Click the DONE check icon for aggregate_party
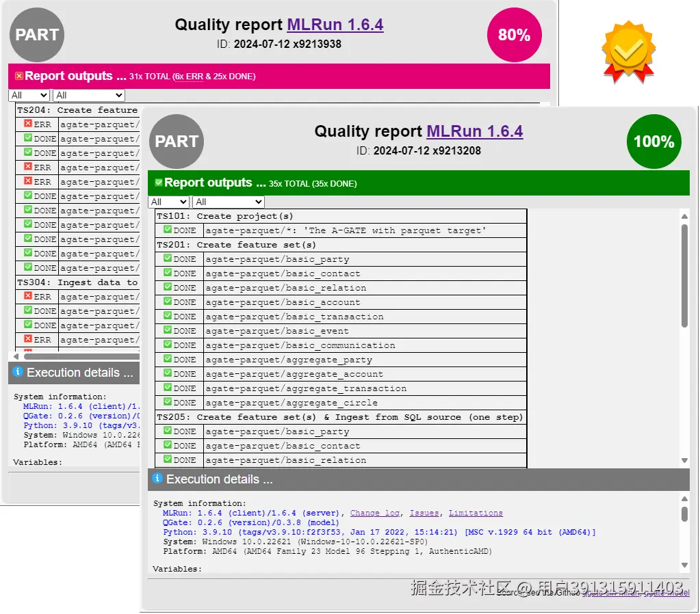The width and height of the screenshot is (700, 614). [x=168, y=359]
